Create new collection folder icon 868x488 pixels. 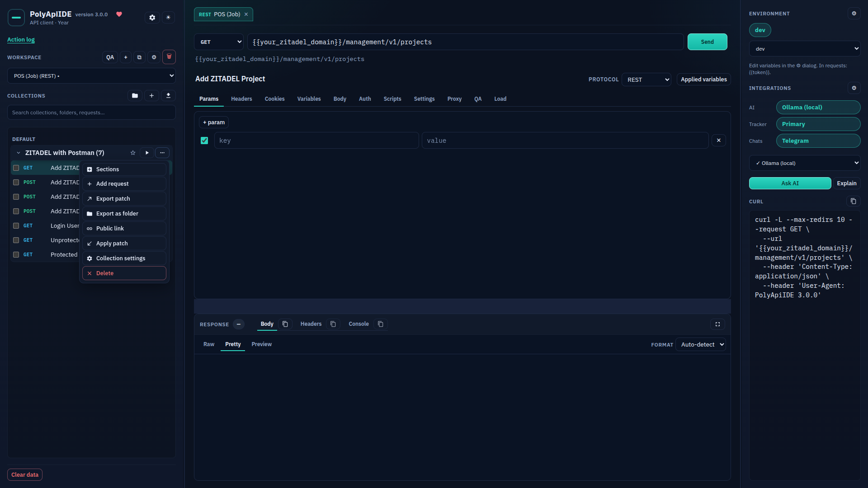click(135, 96)
